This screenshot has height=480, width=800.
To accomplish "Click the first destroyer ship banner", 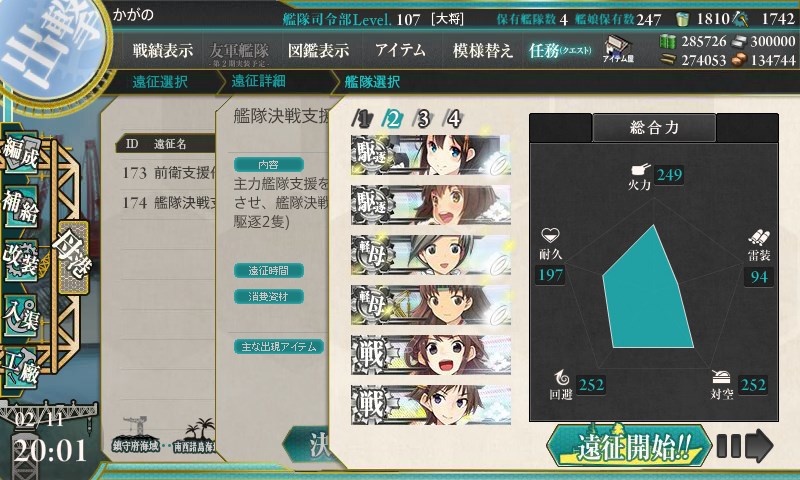I will (431, 155).
